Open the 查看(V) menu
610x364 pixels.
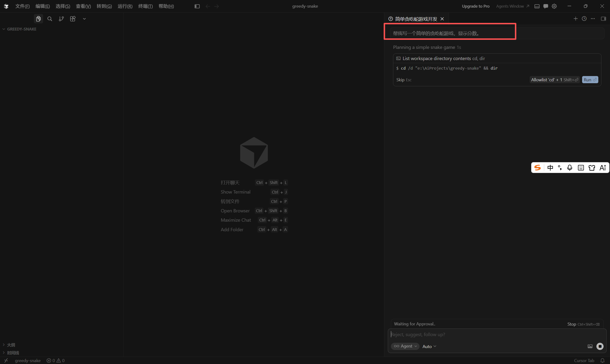click(83, 6)
